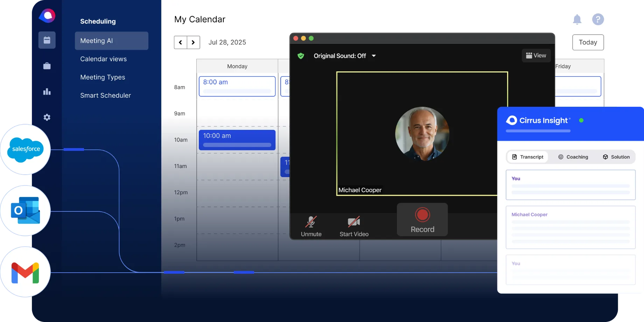Expand the Original Sound dropdown arrow
Screen dimensions: 644x322
point(374,56)
